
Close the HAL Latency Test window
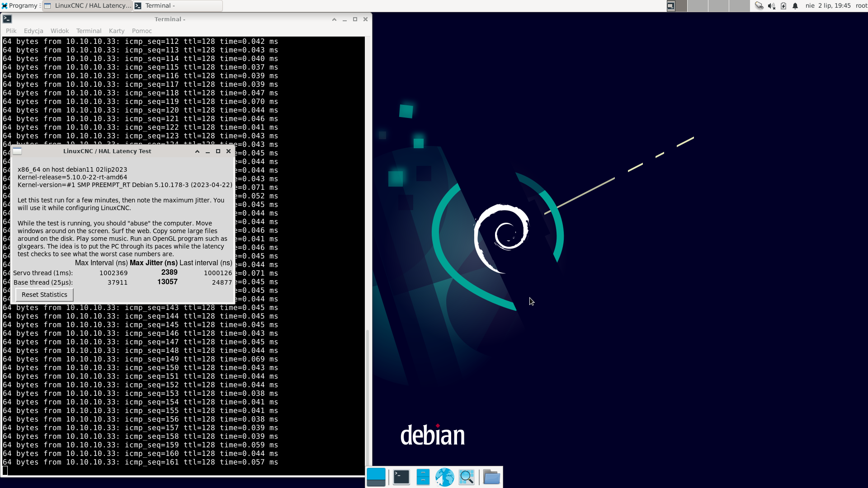click(228, 151)
